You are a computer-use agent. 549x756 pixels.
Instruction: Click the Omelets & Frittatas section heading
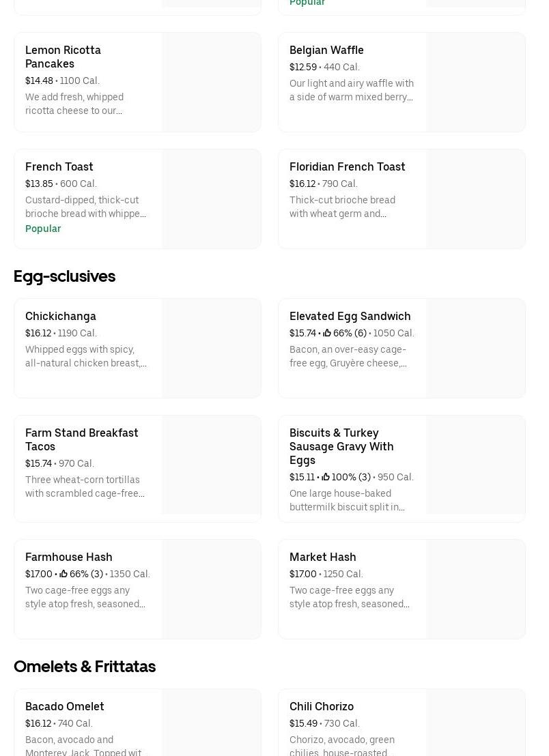85,667
